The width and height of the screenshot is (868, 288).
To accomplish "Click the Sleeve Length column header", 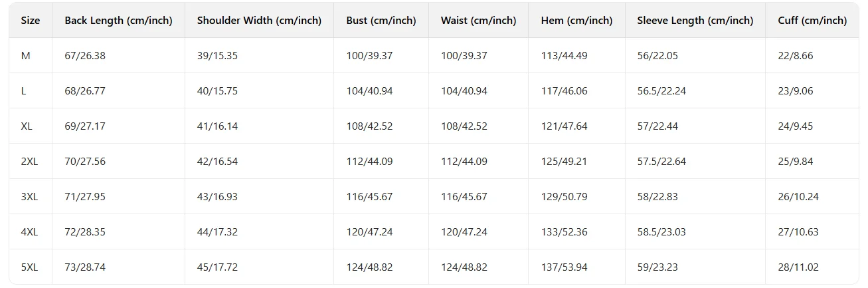I will click(695, 21).
